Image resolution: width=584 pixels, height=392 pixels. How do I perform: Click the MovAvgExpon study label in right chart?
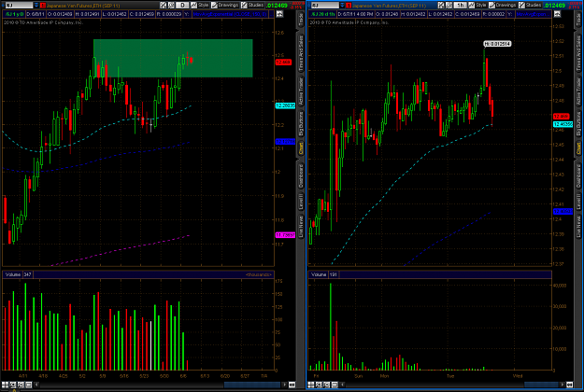(532, 14)
